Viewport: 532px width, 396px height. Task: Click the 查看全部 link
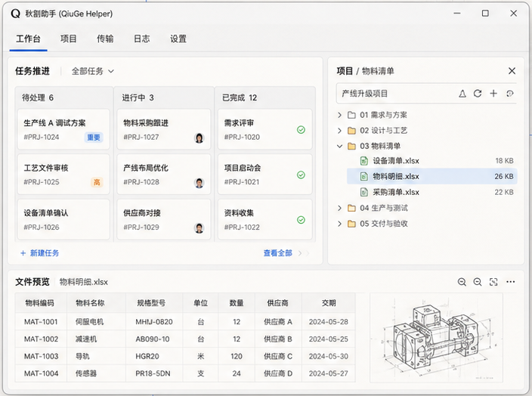coord(278,253)
